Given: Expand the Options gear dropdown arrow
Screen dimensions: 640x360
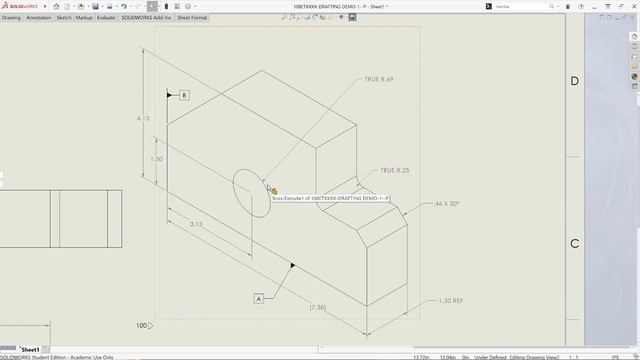Looking at the screenshot, I should (195, 7).
